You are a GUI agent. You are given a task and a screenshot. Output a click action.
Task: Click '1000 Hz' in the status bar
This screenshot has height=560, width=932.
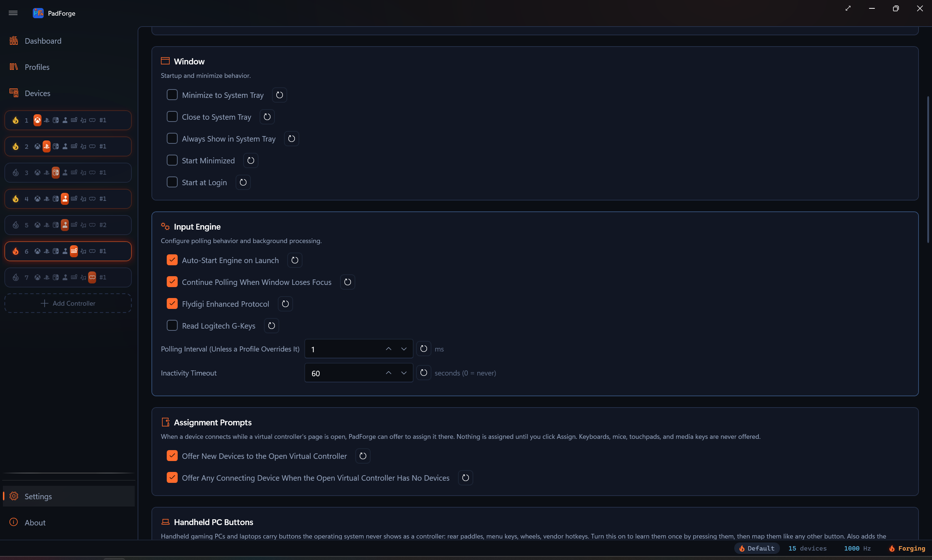pos(857,549)
